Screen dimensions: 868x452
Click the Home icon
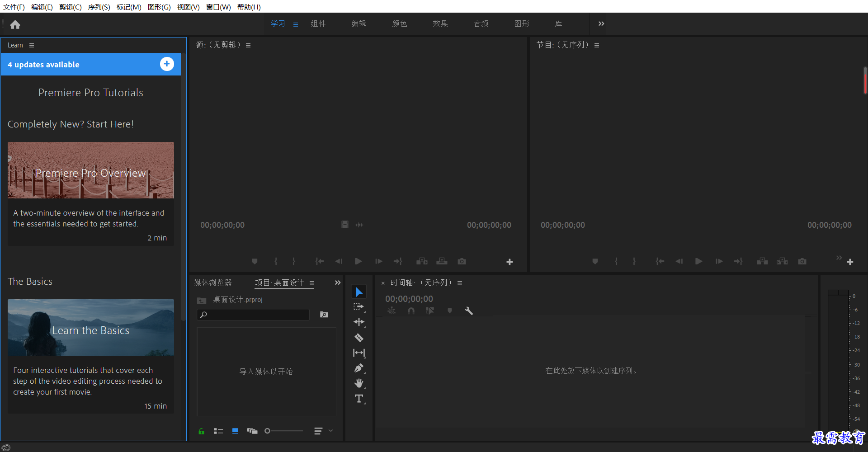[x=15, y=24]
